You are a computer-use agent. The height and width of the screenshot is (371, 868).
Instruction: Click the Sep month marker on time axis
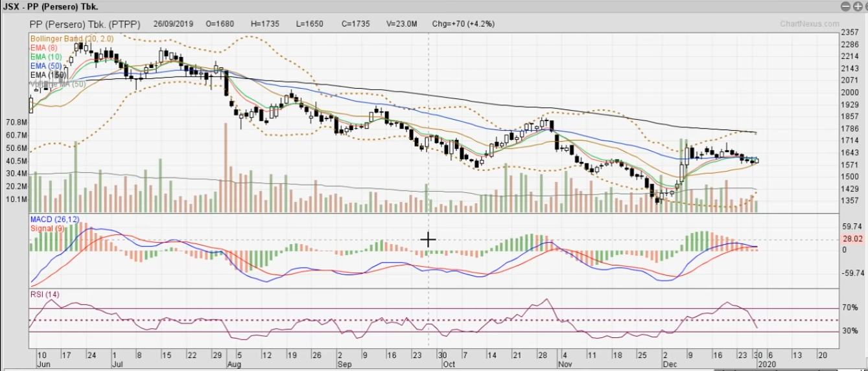click(x=345, y=365)
